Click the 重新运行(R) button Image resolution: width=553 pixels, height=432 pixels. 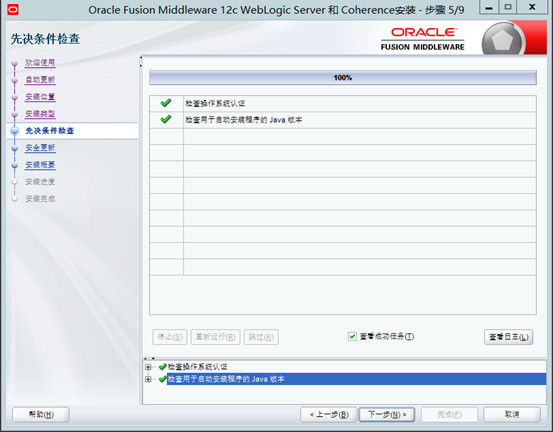[x=215, y=337]
